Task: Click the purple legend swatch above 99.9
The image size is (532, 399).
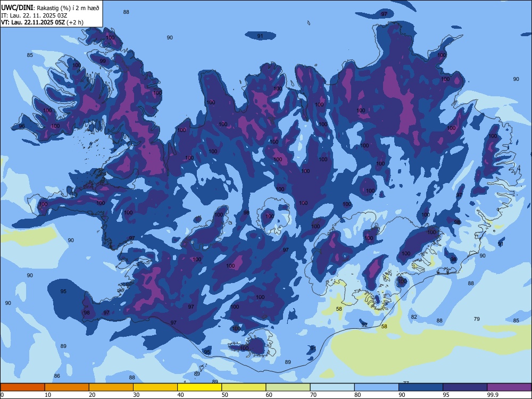Action: (x=509, y=387)
